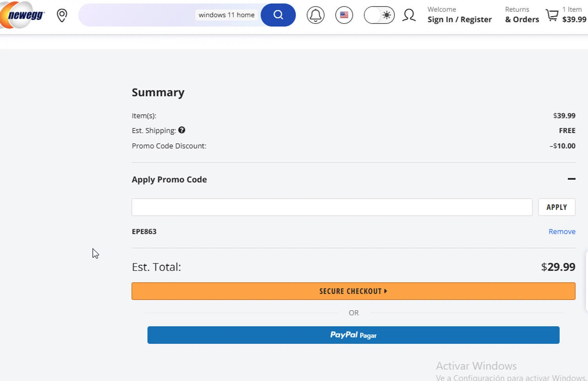Focus the promo code input field
The width and height of the screenshot is (588, 381).
332,207
